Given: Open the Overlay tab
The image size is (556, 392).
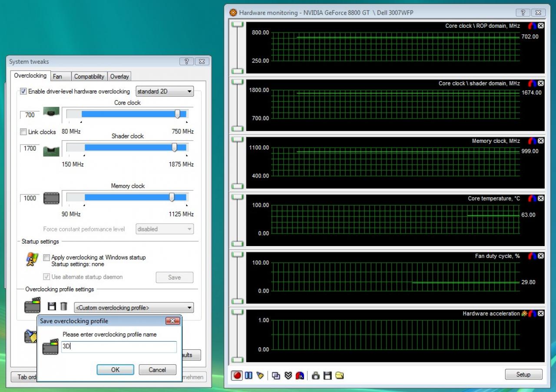Looking at the screenshot, I should (x=119, y=76).
